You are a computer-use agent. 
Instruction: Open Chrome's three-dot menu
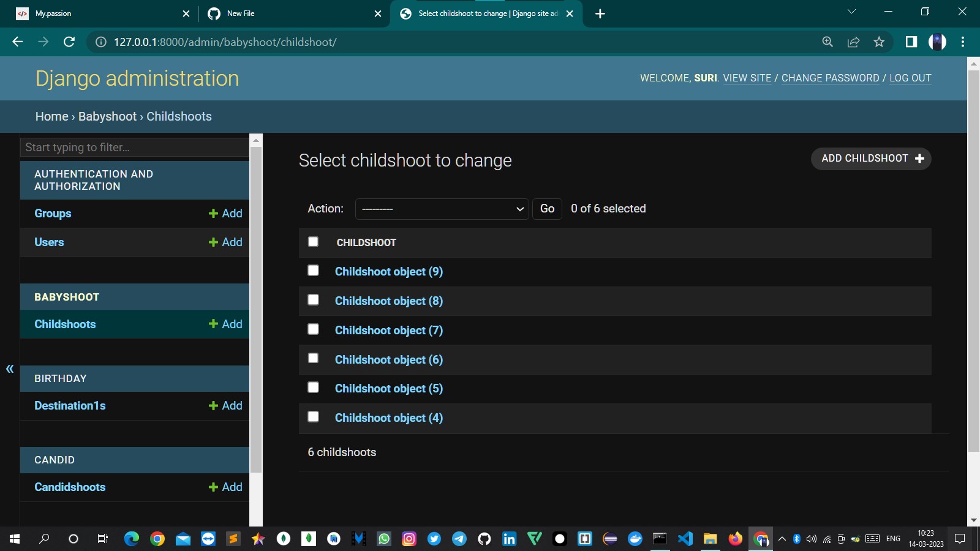(x=963, y=42)
